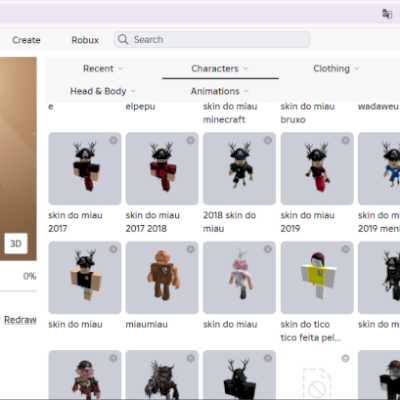Screen dimensions: 400x400
Task: Select the skin do miau 2017 character thumbnail
Action: pyautogui.click(x=85, y=169)
